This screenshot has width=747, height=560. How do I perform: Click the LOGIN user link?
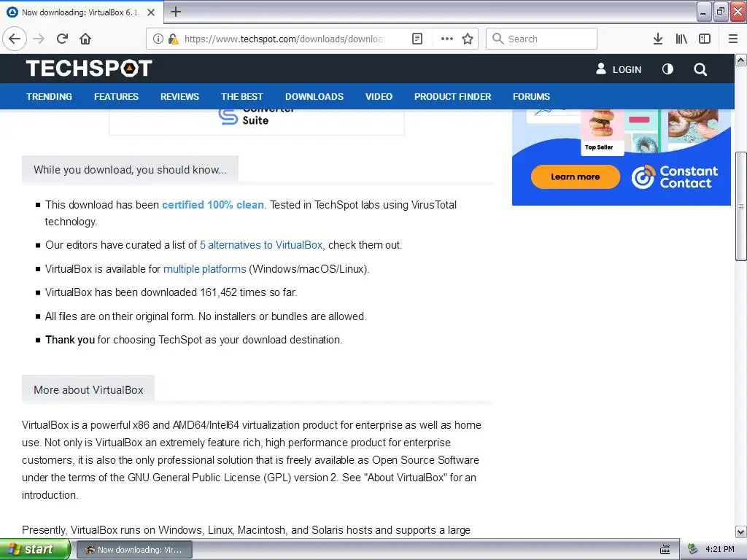point(619,69)
